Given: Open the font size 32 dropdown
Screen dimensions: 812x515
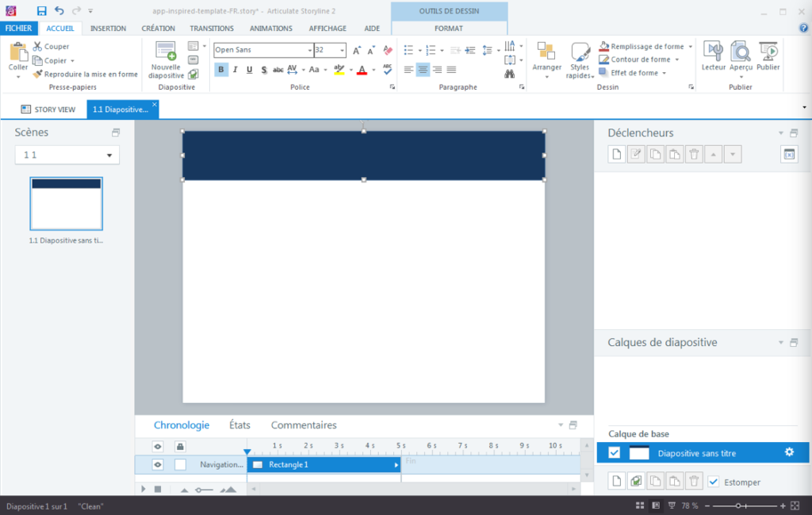Looking at the screenshot, I should click(343, 50).
